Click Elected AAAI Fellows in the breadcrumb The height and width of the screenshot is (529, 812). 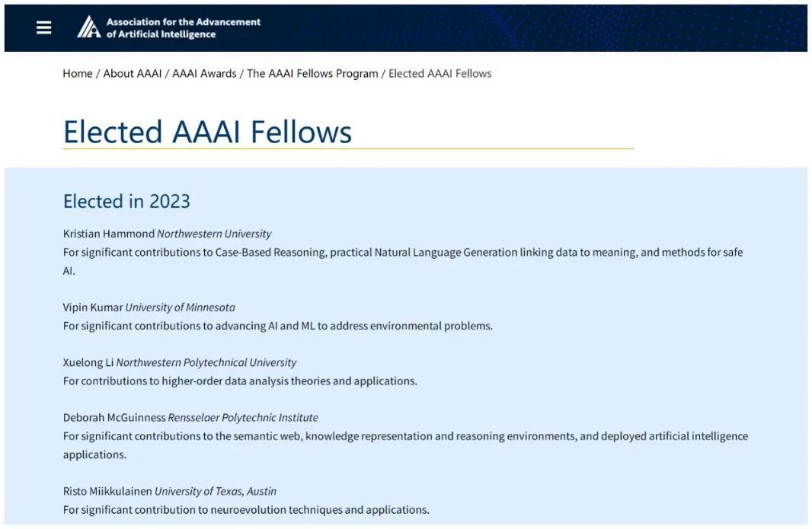point(440,74)
